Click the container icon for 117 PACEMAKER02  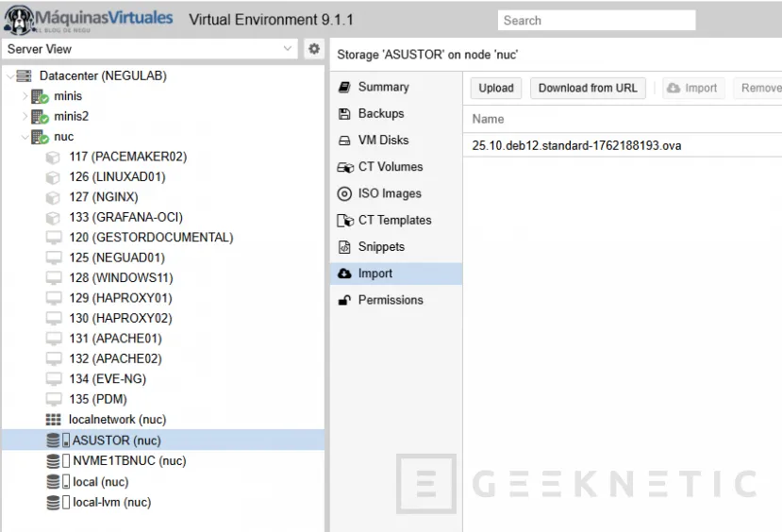pyautogui.click(x=53, y=158)
